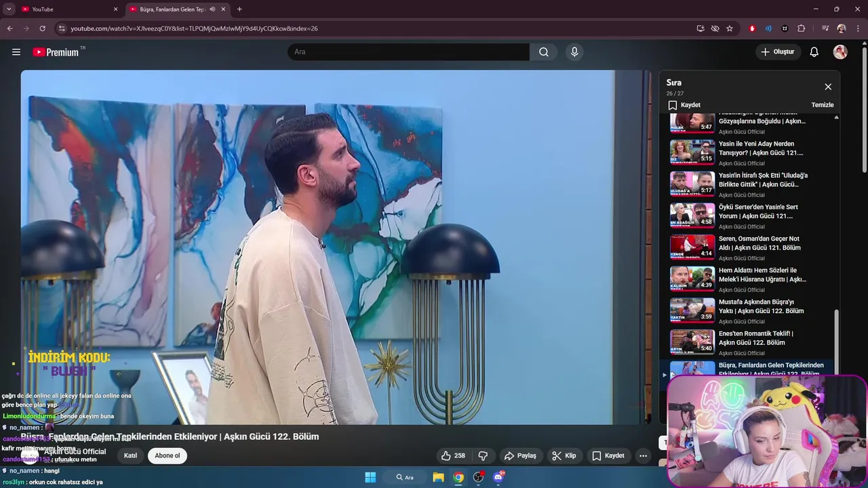Click the video title text

[170, 436]
